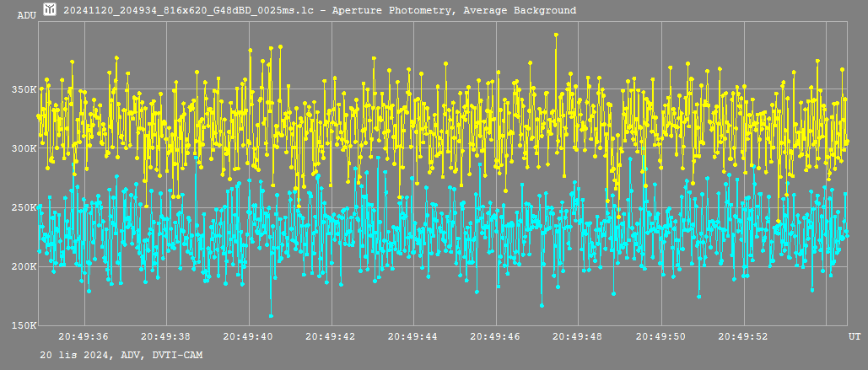Click the 150K y-axis label
Viewport: 868px width, 370px height.
24,325
